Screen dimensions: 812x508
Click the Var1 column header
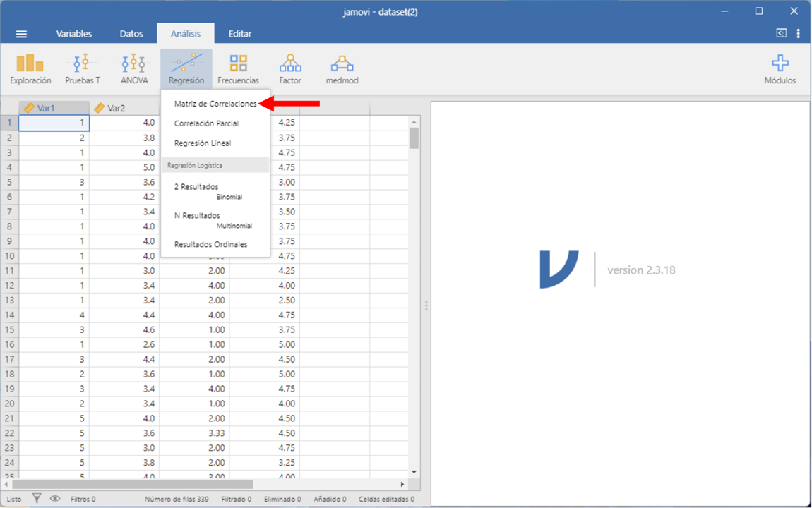54,108
